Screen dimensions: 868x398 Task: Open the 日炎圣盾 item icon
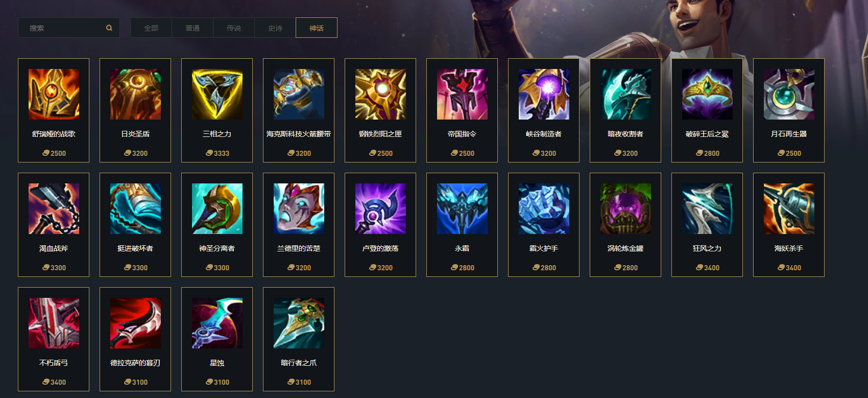(x=135, y=95)
